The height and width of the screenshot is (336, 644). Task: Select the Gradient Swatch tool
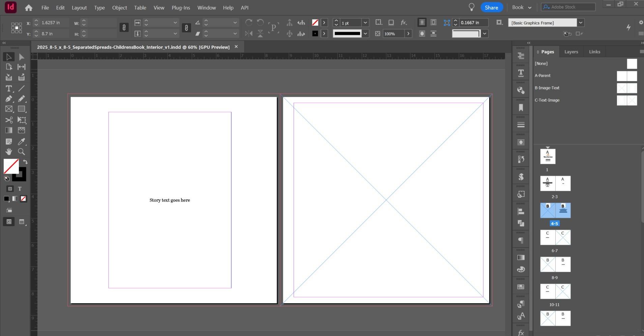tap(8, 130)
